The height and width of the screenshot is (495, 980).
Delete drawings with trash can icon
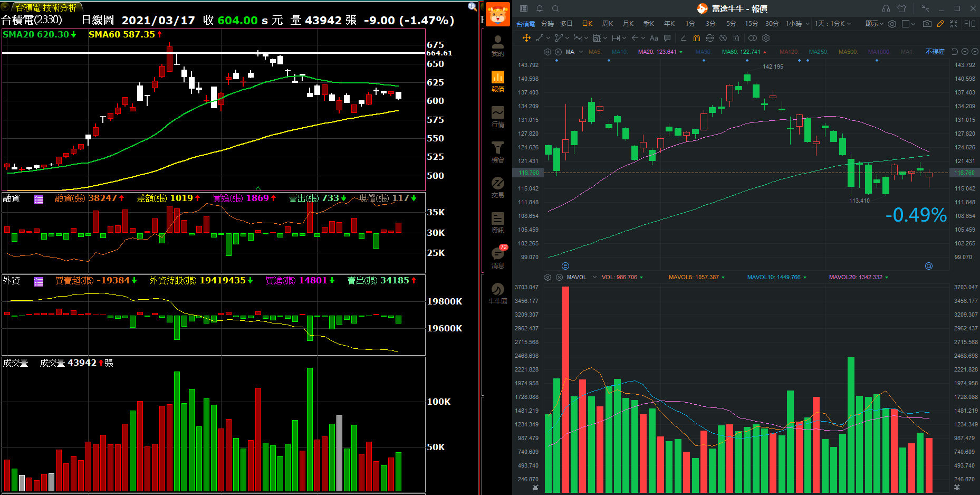(736, 38)
